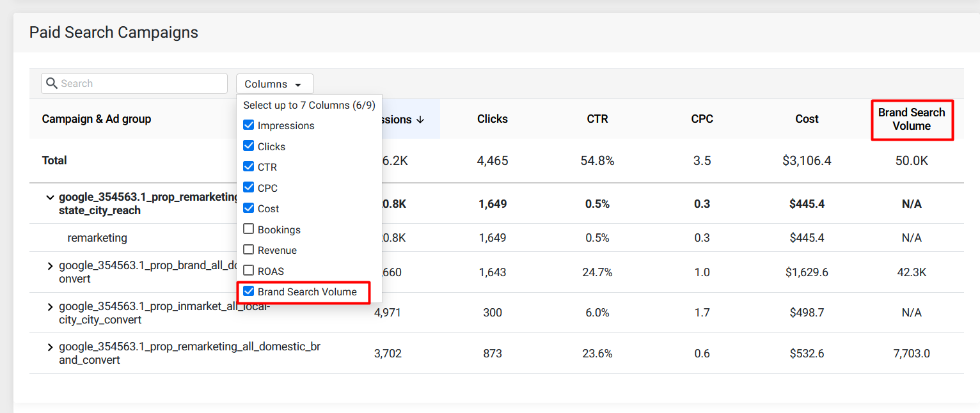Click the Impressions sort arrow icon
This screenshot has width=980, height=413.
click(420, 120)
